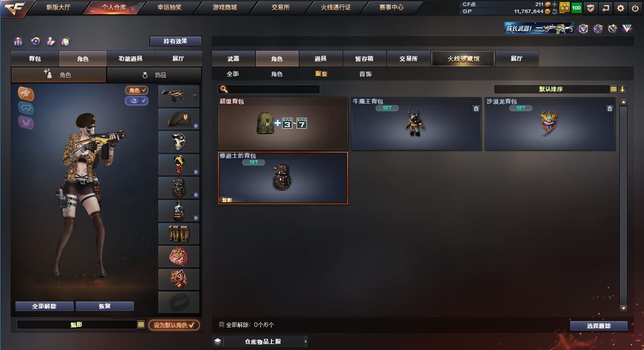Open the settings gear in top bar

[x=620, y=8]
